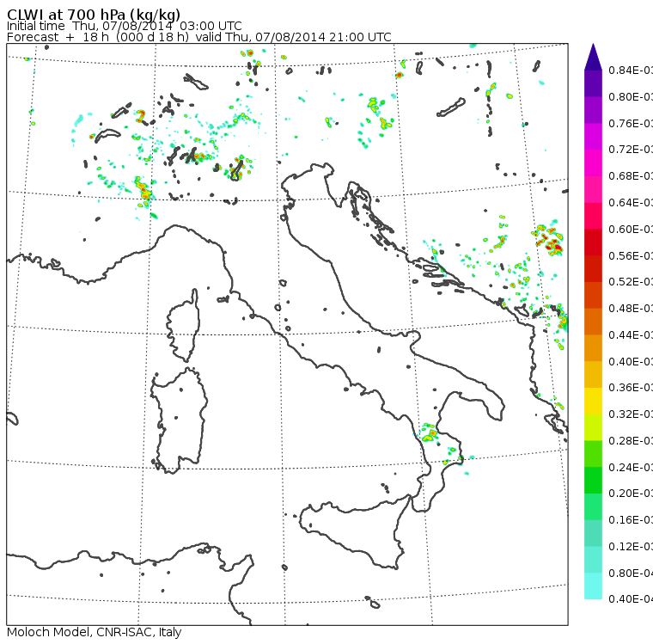Click the 0.60E-03 legend label

(631, 230)
